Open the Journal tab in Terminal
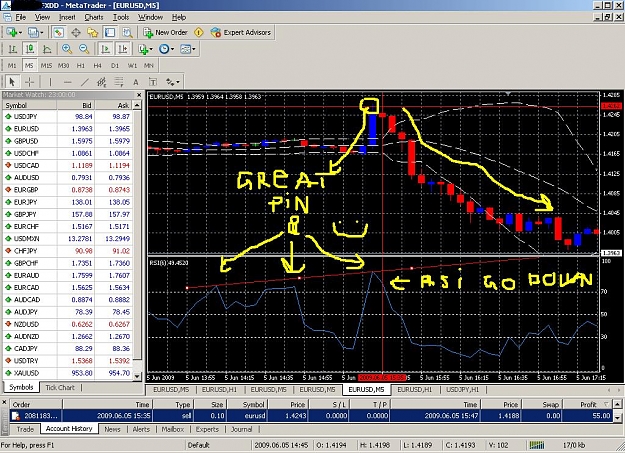 pos(242,429)
